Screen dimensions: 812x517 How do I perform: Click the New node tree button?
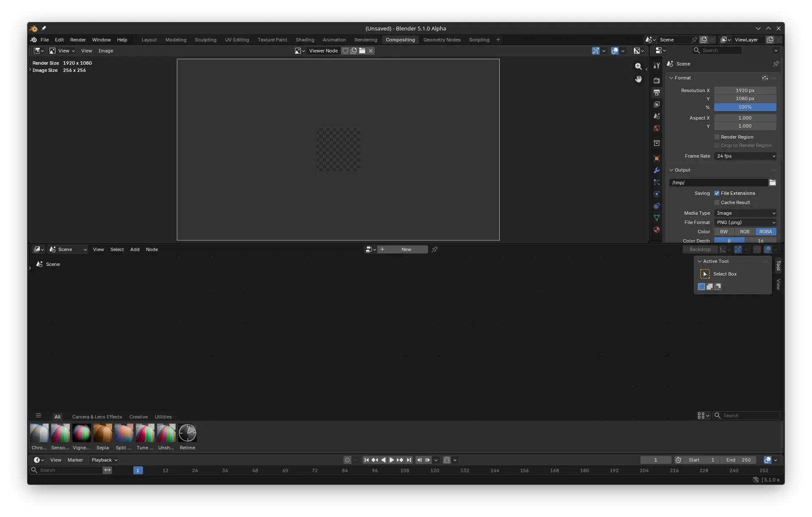point(406,249)
